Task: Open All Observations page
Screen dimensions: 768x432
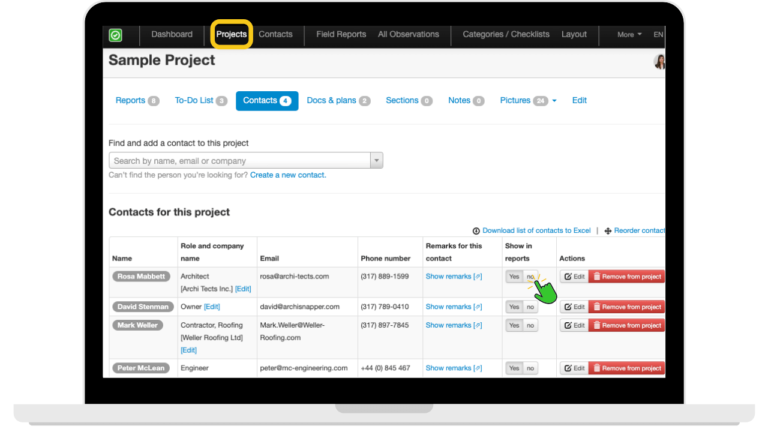Action: 408,34
